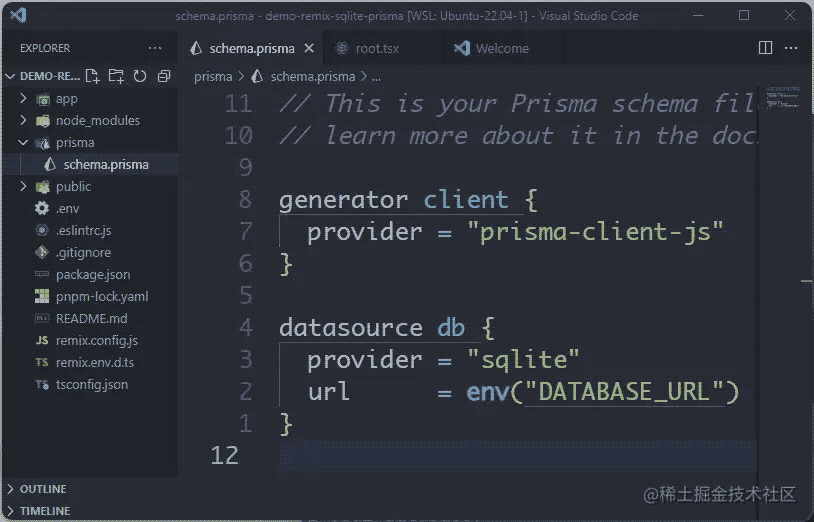This screenshot has width=814, height=522.
Task: Open the .env file
Action: pos(90,209)
